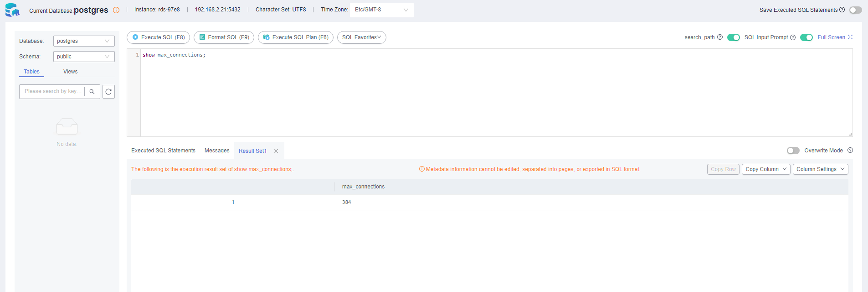Image resolution: width=868 pixels, height=292 pixels.
Task: Open the Database postgres dropdown
Action: click(84, 41)
